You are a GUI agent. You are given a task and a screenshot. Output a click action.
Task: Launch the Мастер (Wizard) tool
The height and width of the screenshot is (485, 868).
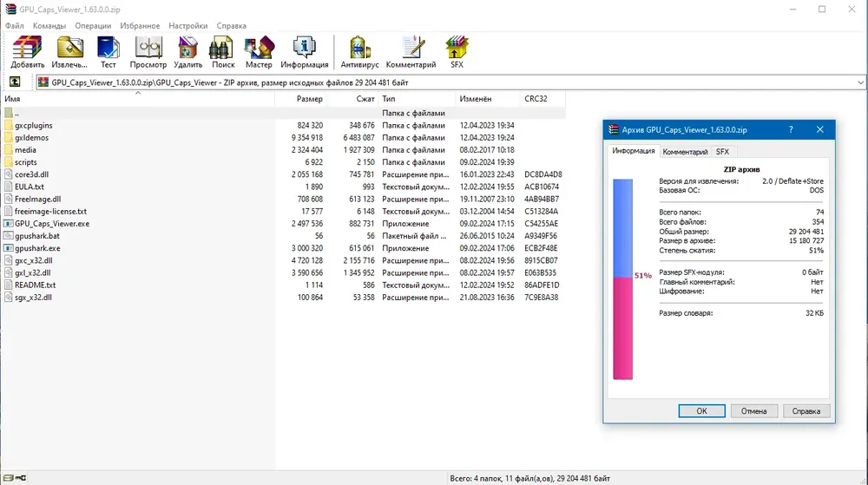pyautogui.click(x=259, y=52)
